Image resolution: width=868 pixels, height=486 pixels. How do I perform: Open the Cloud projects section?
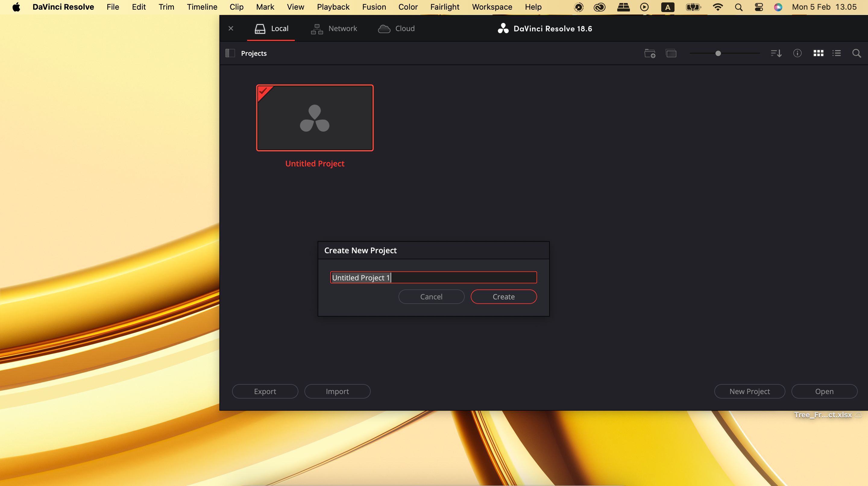pos(396,29)
